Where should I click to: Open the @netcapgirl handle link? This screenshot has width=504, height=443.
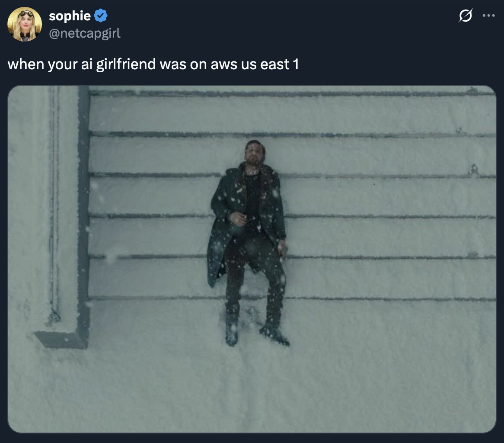pyautogui.click(x=85, y=33)
